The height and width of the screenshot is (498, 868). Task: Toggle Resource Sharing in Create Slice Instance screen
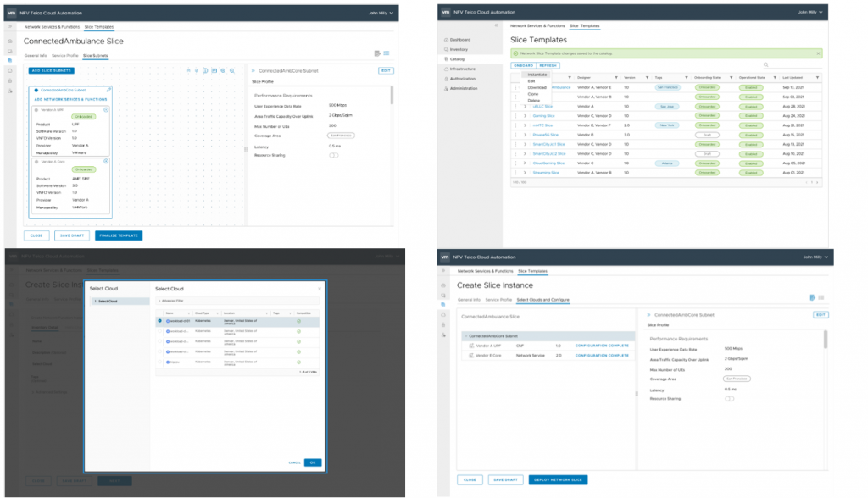730,398
